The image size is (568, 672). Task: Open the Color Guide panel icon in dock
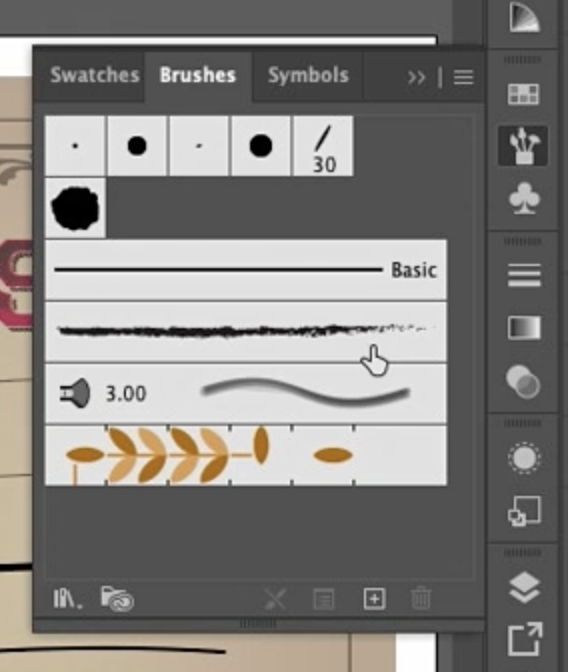(x=524, y=17)
